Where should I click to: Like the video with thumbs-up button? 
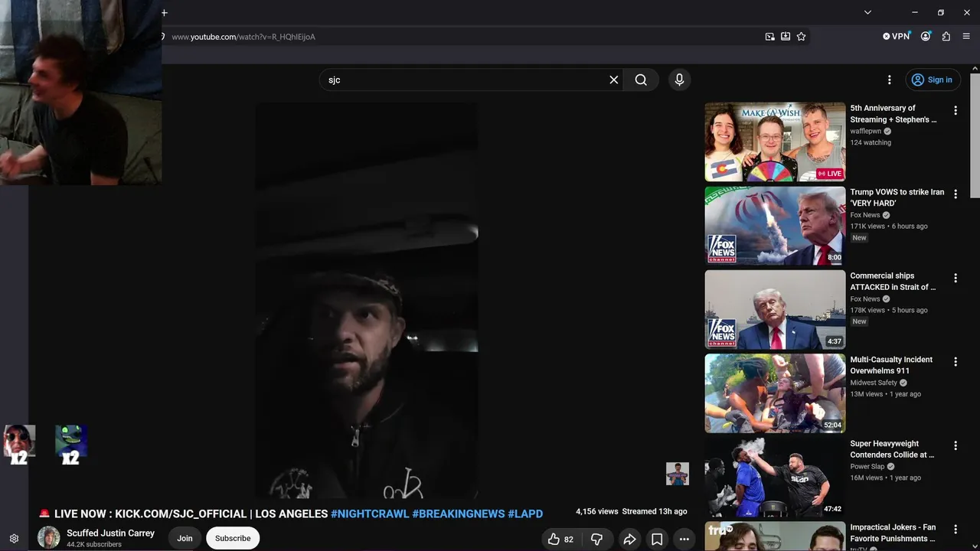pyautogui.click(x=560, y=539)
